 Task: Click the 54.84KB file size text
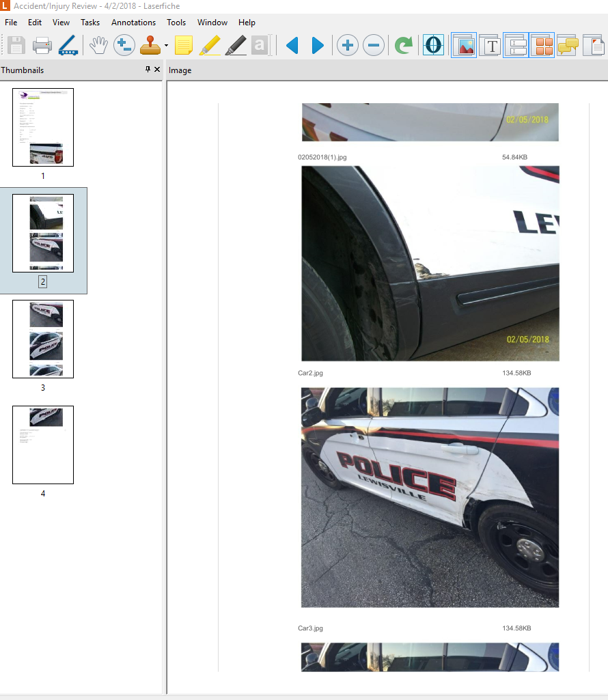[x=514, y=157]
